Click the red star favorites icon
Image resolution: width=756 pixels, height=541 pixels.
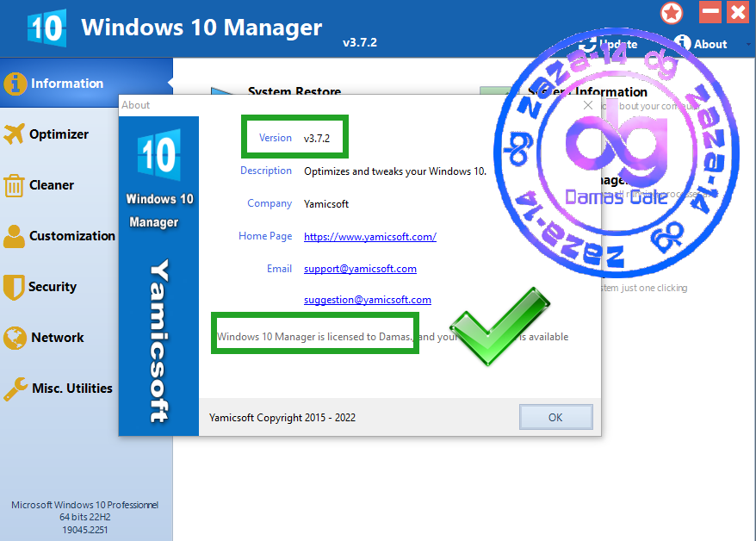pos(671,13)
